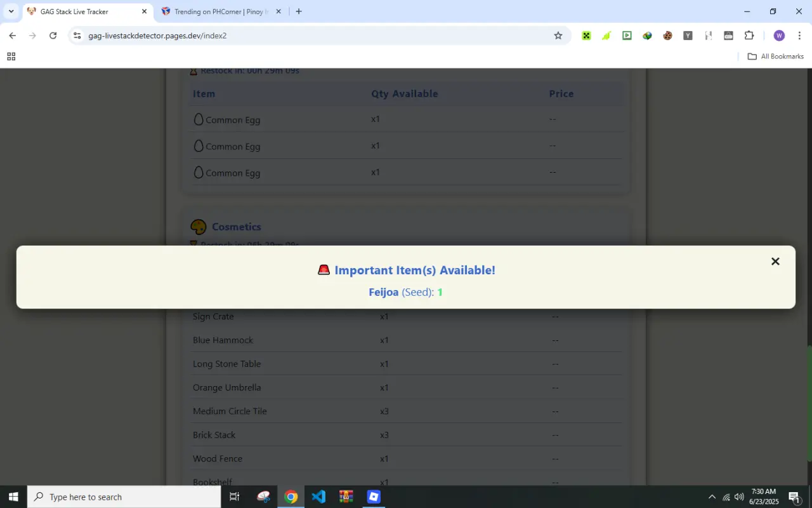Open the taskbar clock and date

pyautogui.click(x=764, y=497)
